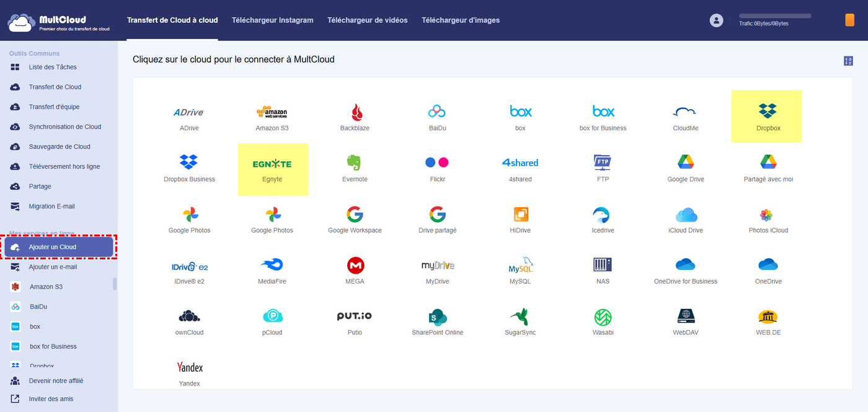The width and height of the screenshot is (868, 412).
Task: Select the SharePoint Online icon
Action: click(x=438, y=317)
